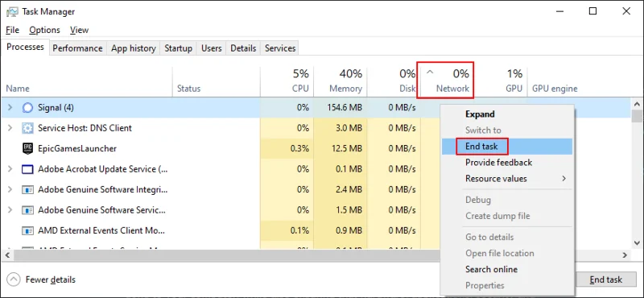
Task: Choose Provide feedback in the context menu
Action: [x=507, y=163]
